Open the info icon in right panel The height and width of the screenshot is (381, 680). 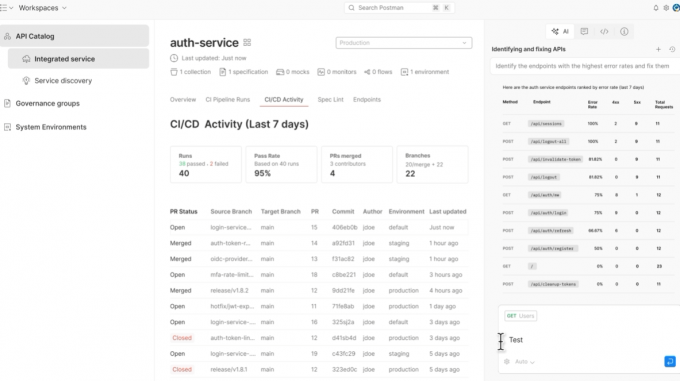click(624, 31)
